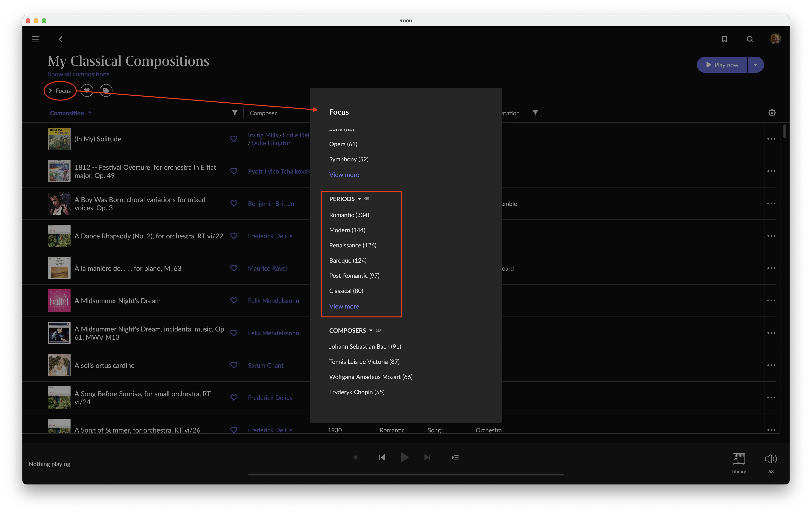Expand the Play now dropdown arrow
Image resolution: width=812 pixels, height=514 pixels.
click(755, 65)
